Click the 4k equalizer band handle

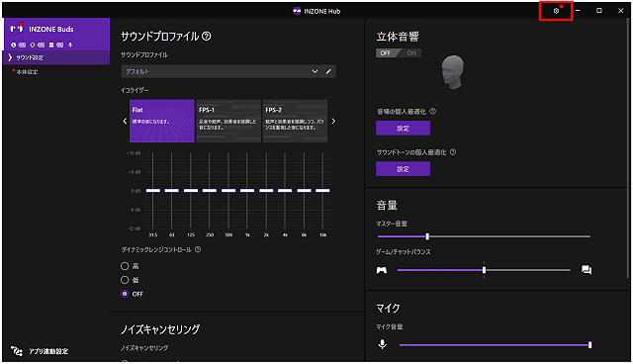[x=285, y=191]
